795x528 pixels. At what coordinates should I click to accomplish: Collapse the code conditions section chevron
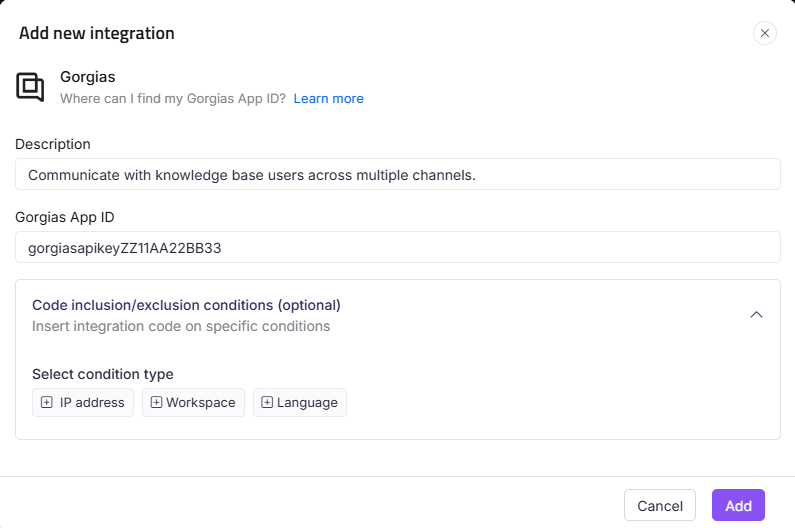[756, 315]
